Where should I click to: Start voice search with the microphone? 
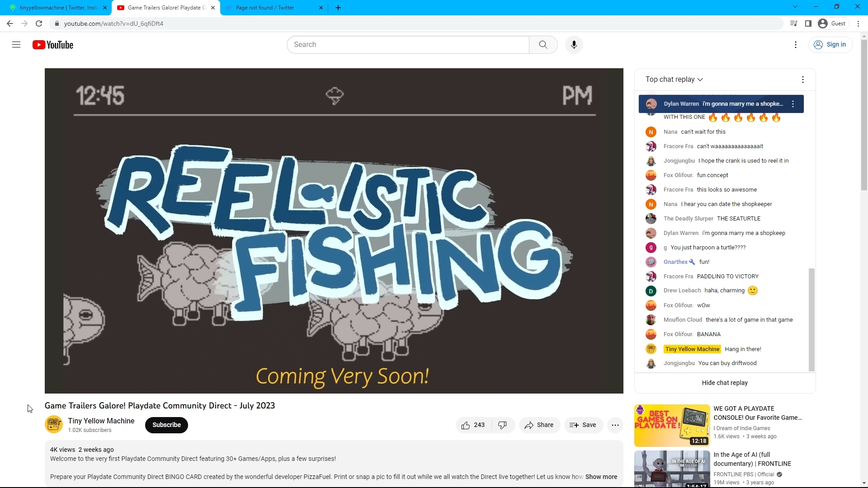pyautogui.click(x=574, y=45)
